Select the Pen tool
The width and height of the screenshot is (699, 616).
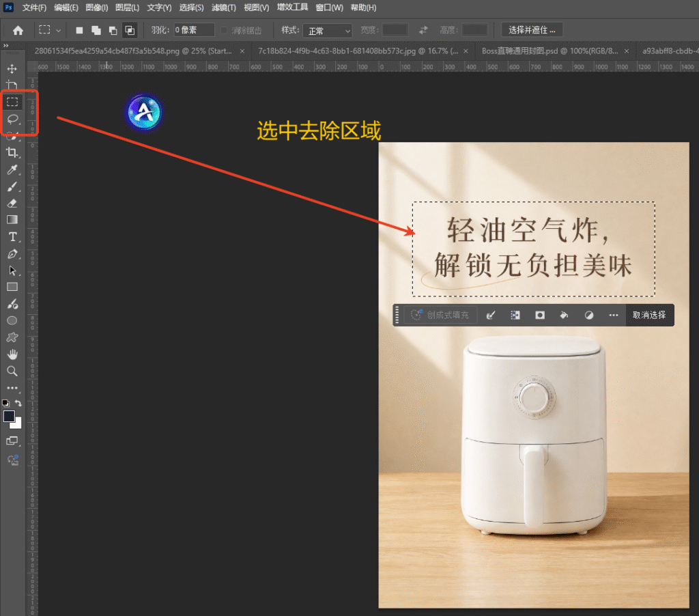point(12,254)
